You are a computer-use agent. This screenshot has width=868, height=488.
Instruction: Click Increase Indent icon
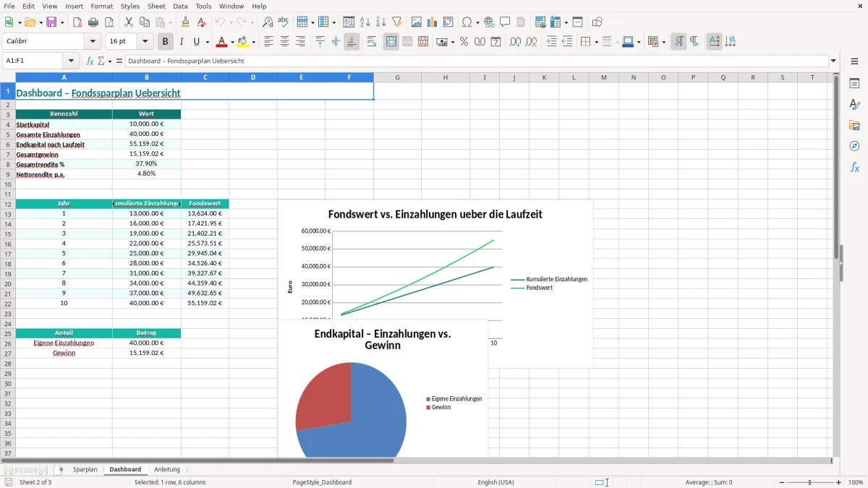551,42
